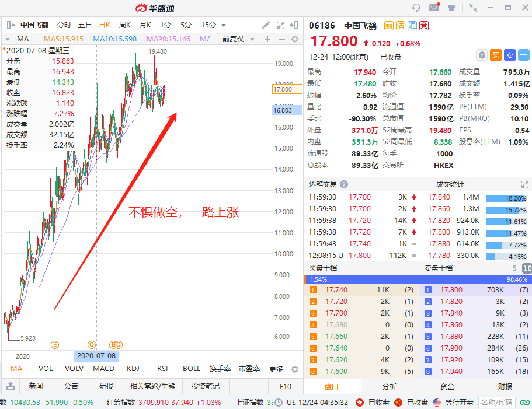Expand chart to fullscreen icon
Viewport: 532px width, 409px height.
point(280,25)
